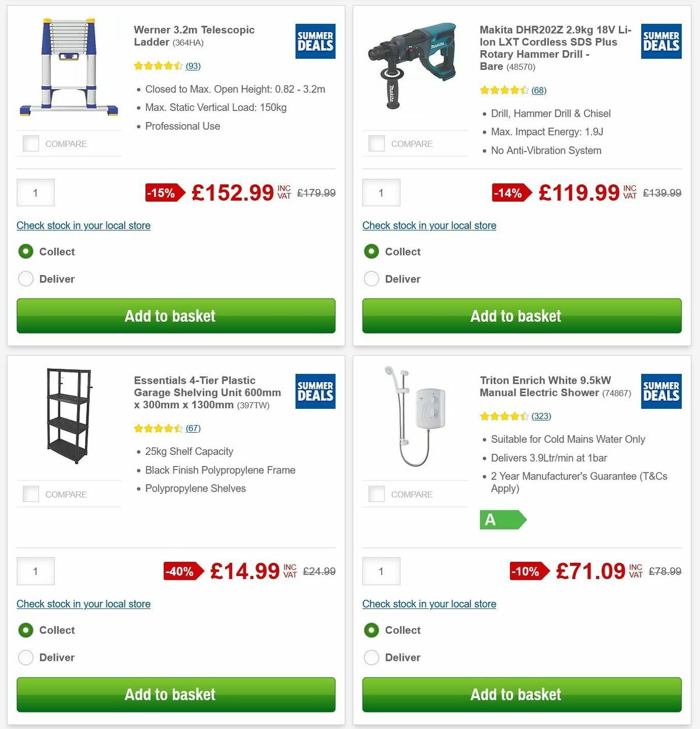
Task: Click the star rating on the Makita drill
Action: pyautogui.click(x=506, y=90)
